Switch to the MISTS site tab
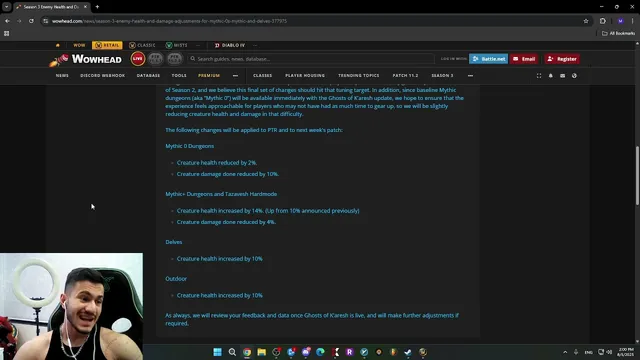The height and width of the screenshot is (360, 640). pyautogui.click(x=177, y=45)
